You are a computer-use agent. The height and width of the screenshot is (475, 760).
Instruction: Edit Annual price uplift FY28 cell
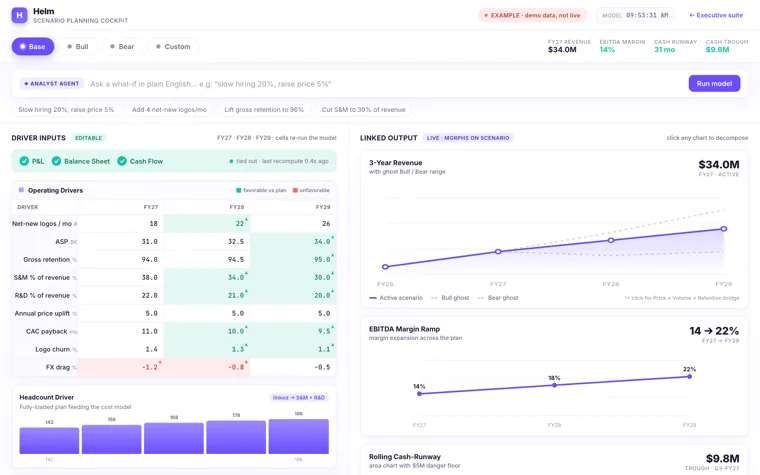tap(207, 313)
